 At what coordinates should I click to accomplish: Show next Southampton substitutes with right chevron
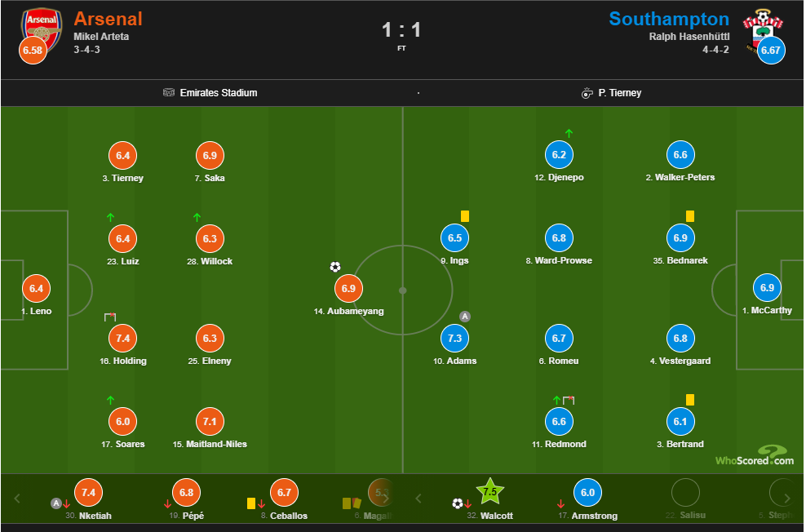(787, 498)
